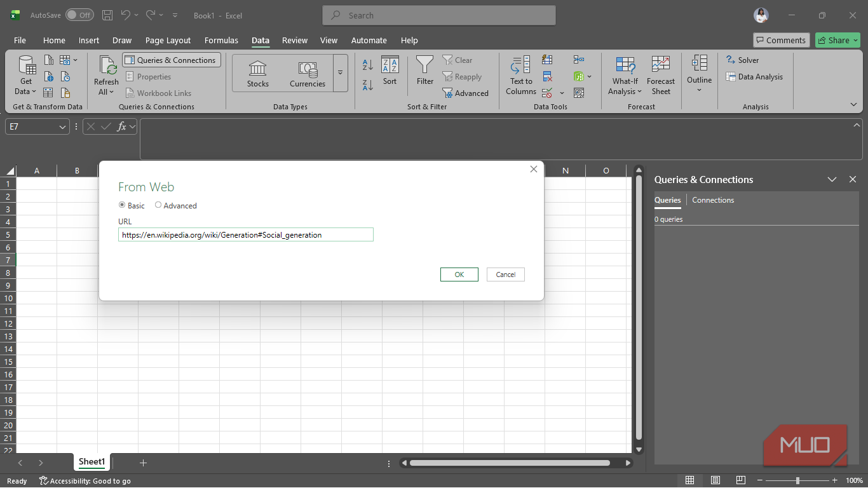This screenshot has width=868, height=488.
Task: Click the From Picture icon
Action: click(64, 60)
